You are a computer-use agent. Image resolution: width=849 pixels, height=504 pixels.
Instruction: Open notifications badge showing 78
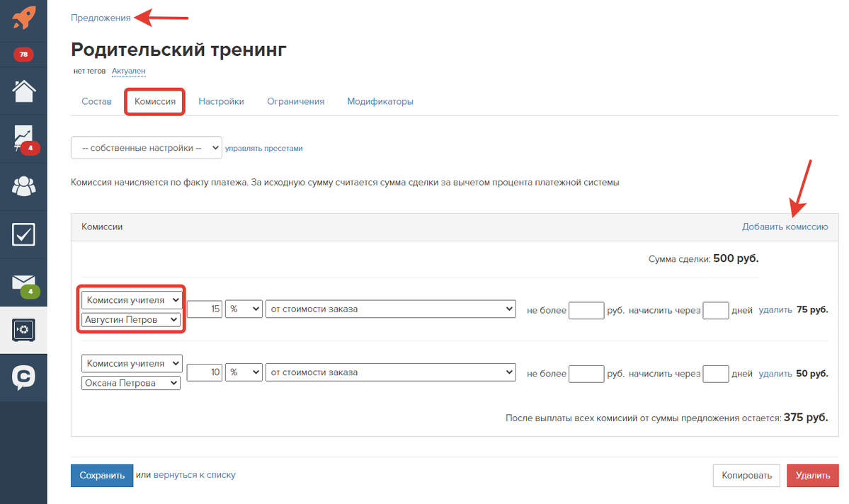pyautogui.click(x=23, y=54)
